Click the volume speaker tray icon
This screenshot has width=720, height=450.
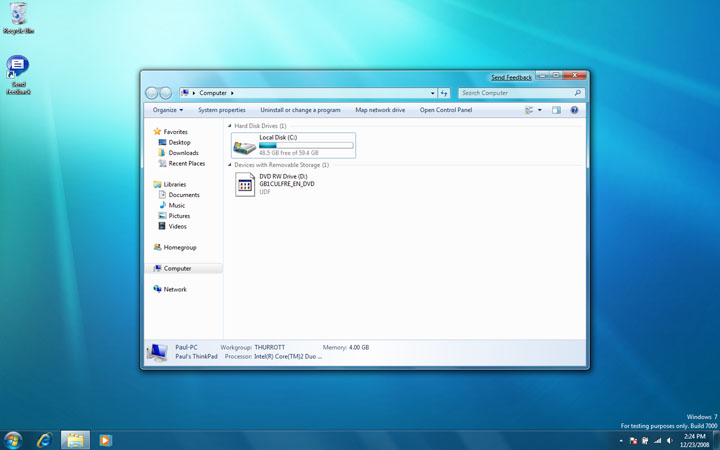click(x=670, y=441)
